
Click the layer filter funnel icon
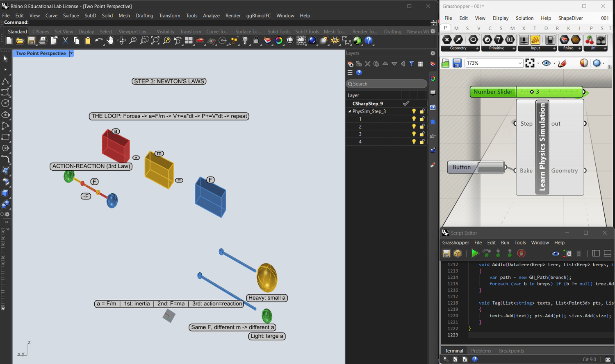click(412, 64)
